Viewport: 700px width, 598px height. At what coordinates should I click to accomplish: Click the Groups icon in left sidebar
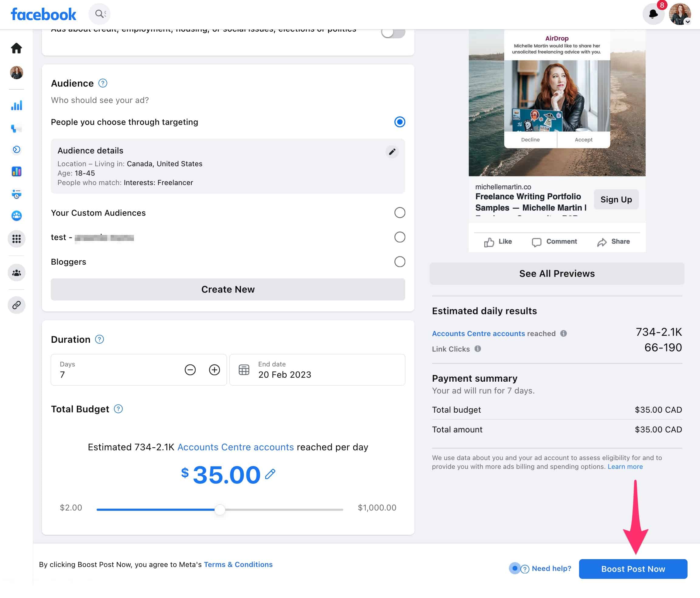pyautogui.click(x=16, y=272)
